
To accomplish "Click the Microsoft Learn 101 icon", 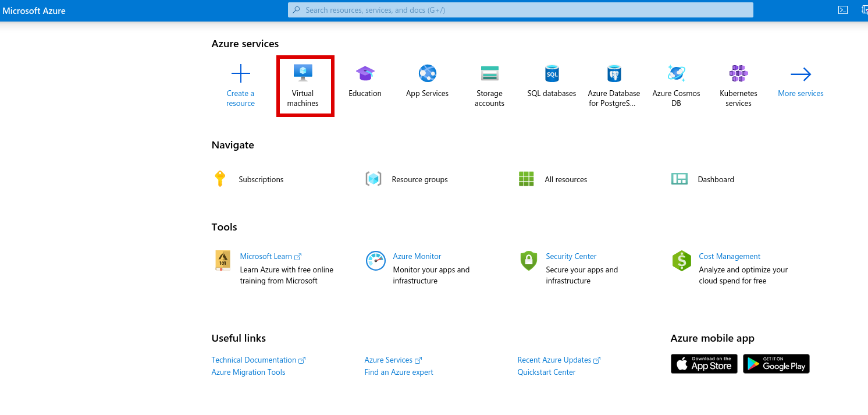I will pyautogui.click(x=222, y=260).
